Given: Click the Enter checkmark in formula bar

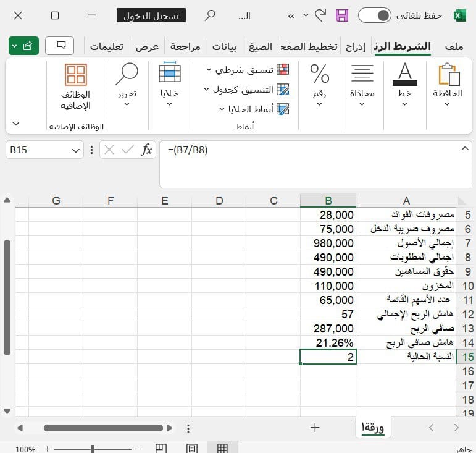Looking at the screenshot, I should (128, 150).
